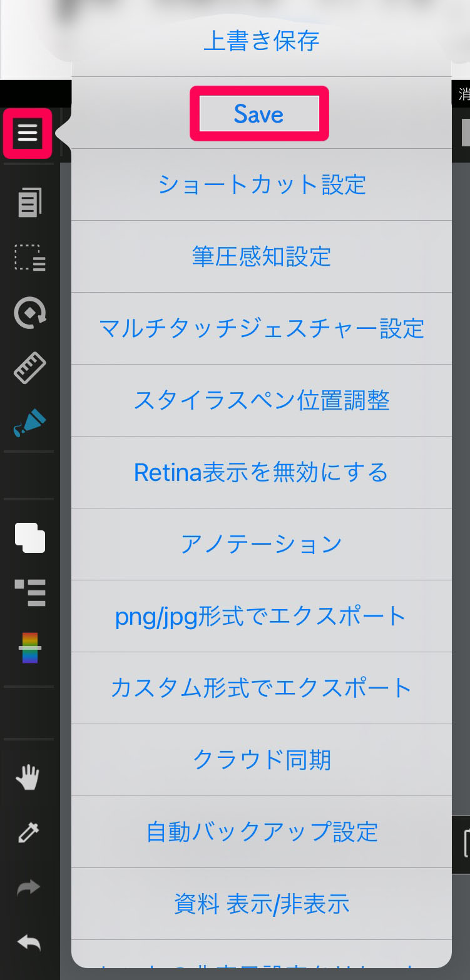Open the overlapping squares layers icon
The width and height of the screenshot is (470, 980).
[x=29, y=537]
